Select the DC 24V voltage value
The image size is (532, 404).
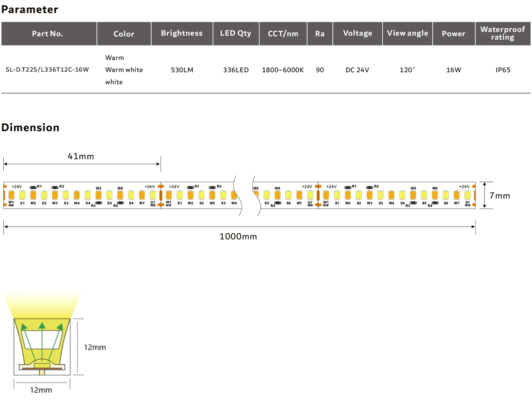click(x=357, y=70)
